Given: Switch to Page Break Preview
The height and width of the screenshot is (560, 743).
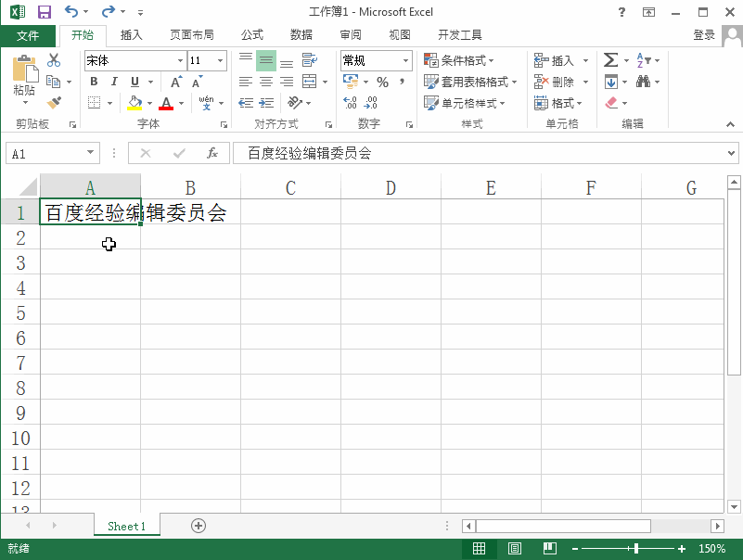Looking at the screenshot, I should pos(550,549).
